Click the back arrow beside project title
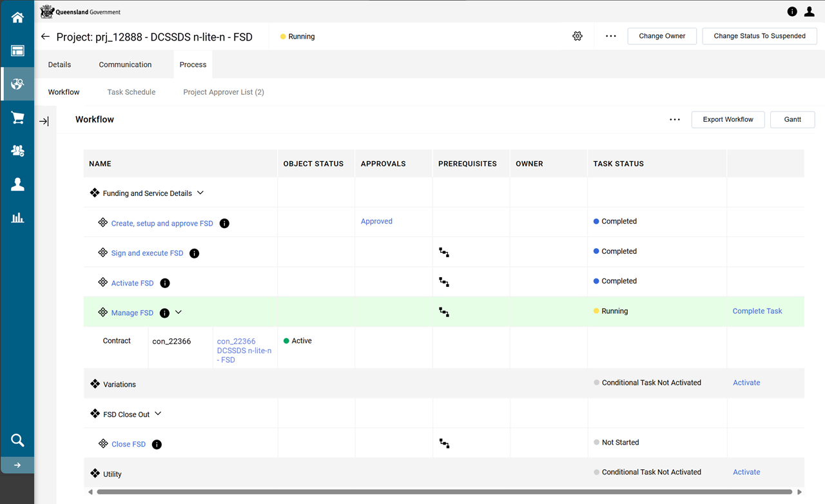This screenshot has height=504, width=825. click(45, 37)
